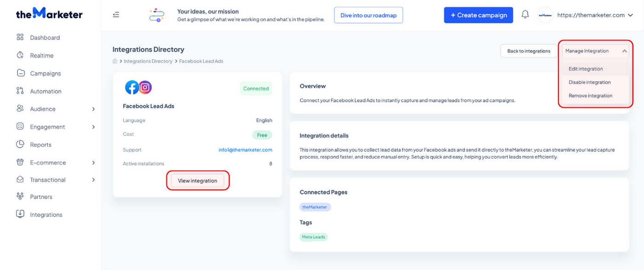
Task: Click the theMarketer logo
Action: (x=49, y=13)
